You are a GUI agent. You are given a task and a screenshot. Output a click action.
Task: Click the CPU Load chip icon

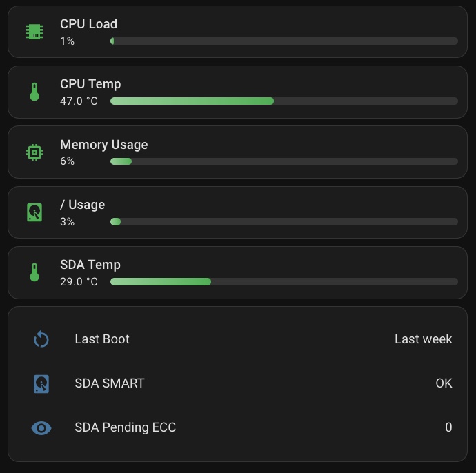point(34,32)
